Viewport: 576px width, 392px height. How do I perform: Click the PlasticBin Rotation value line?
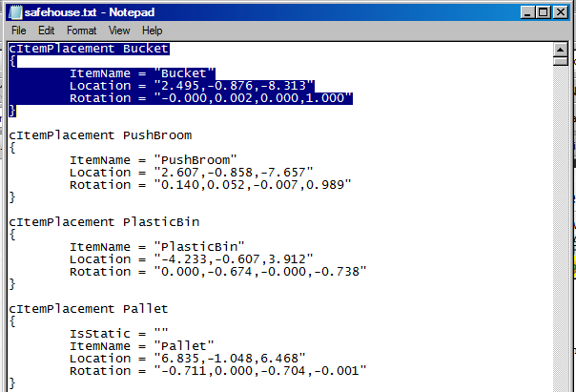coord(217,271)
